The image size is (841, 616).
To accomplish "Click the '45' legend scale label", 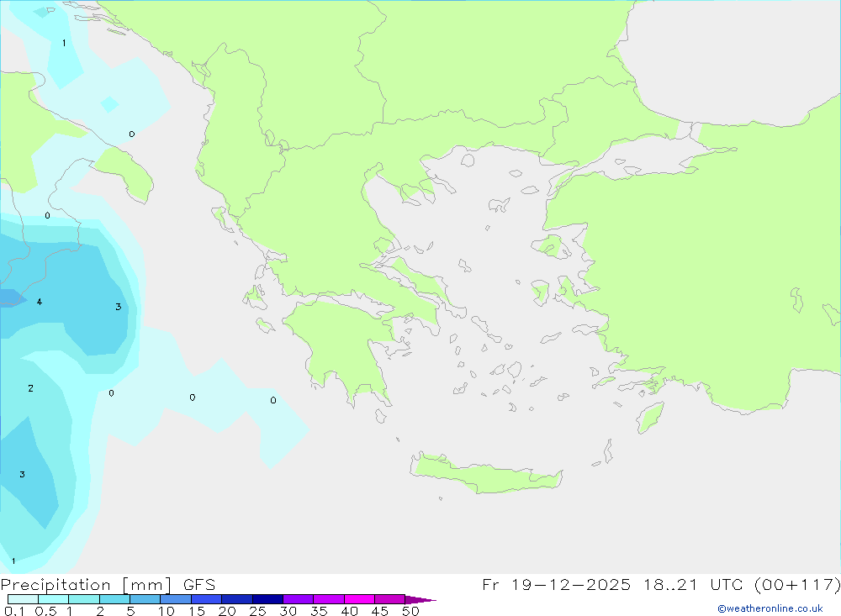I will click(x=380, y=611).
